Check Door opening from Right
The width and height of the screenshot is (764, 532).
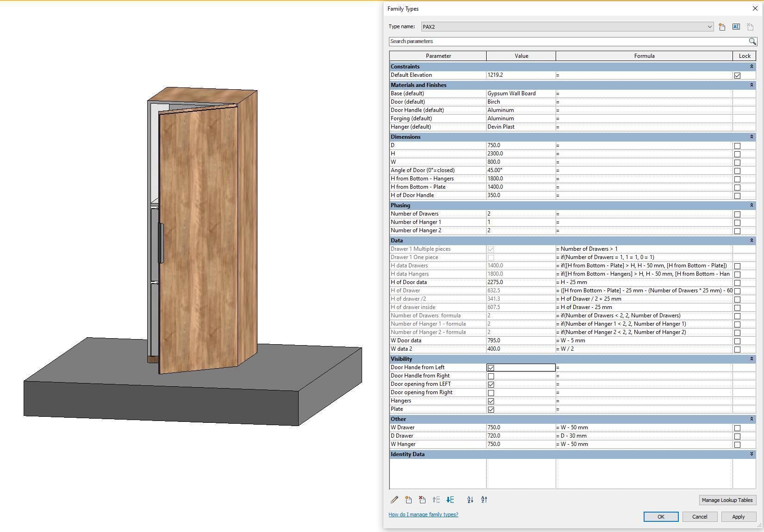coord(491,393)
